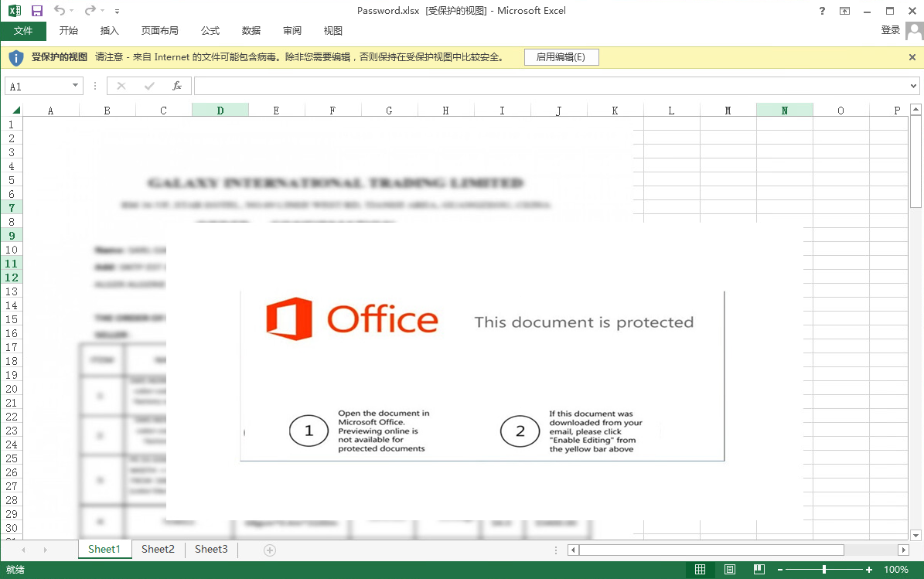Switch to Page Break Preview in status bar
This screenshot has width=924, height=579.
coord(759,569)
